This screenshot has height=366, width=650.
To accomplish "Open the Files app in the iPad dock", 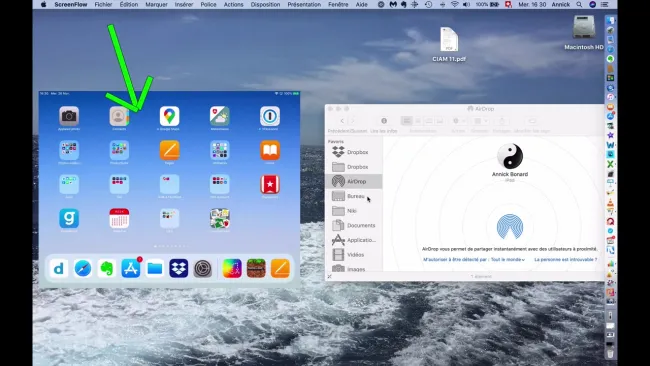I will point(155,269).
